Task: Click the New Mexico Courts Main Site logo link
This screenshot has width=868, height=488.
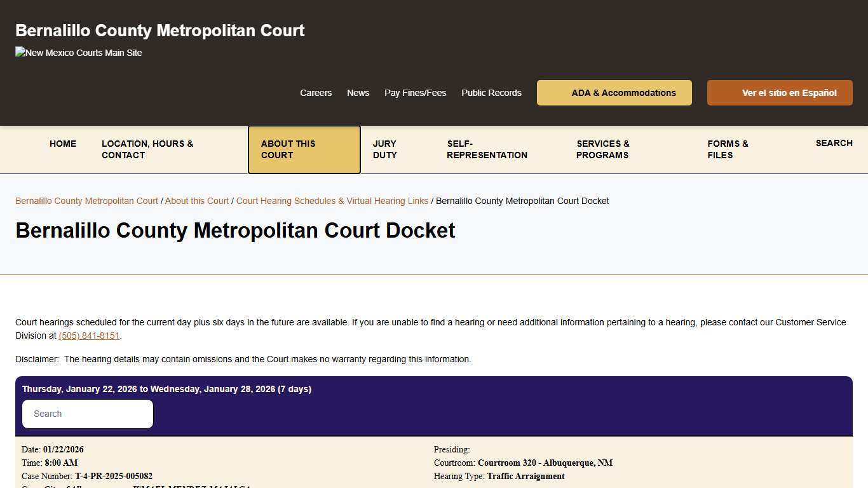Action: click(x=78, y=53)
